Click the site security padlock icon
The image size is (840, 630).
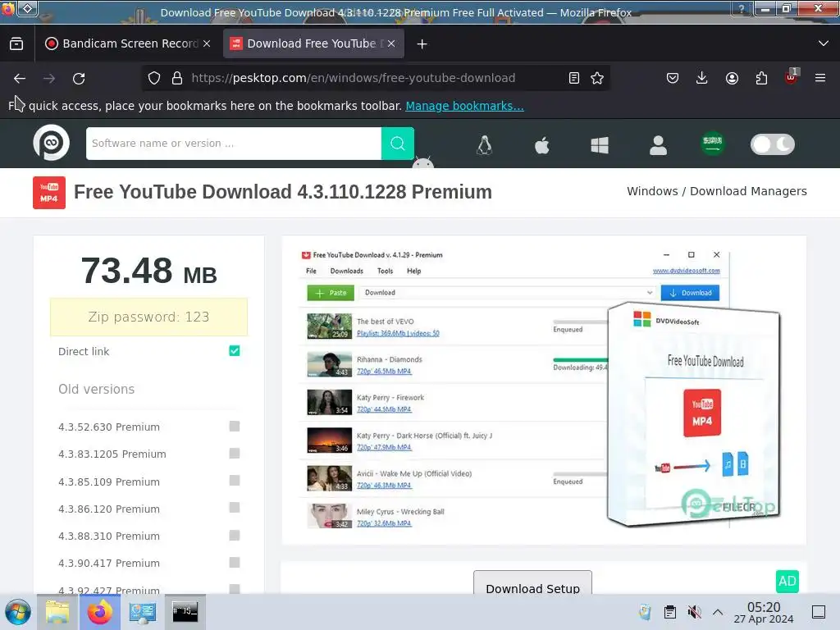tap(177, 78)
